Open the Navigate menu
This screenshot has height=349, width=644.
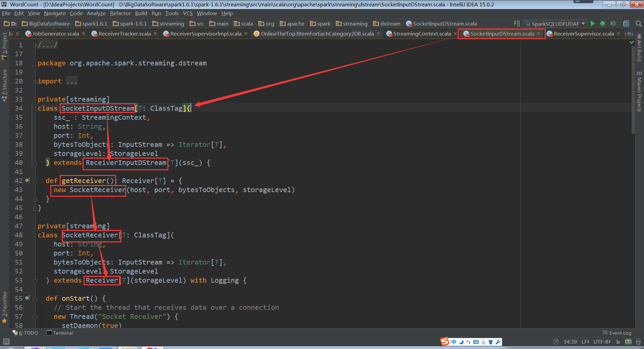(x=55, y=13)
